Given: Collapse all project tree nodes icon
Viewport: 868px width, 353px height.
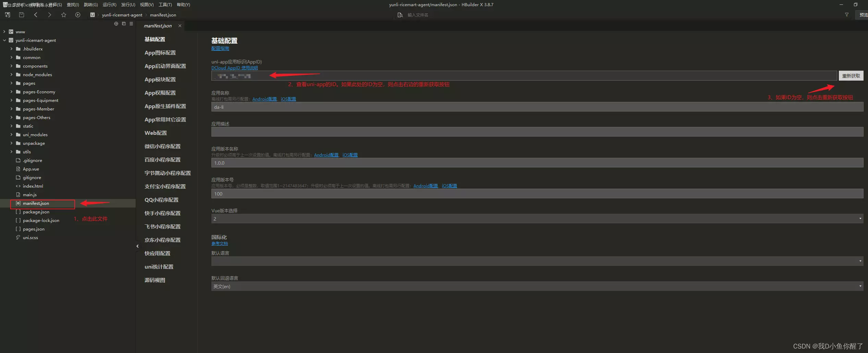Looking at the screenshot, I should tap(124, 24).
